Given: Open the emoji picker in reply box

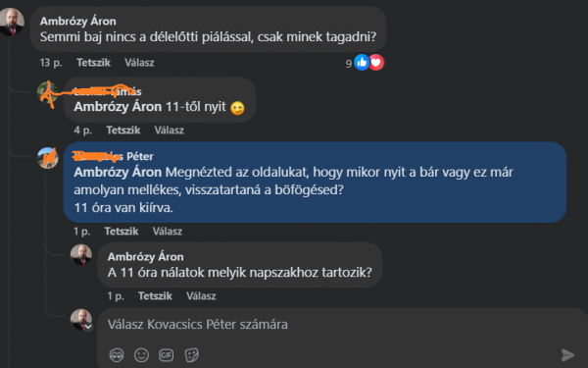Looking at the screenshot, I should pos(141,355).
